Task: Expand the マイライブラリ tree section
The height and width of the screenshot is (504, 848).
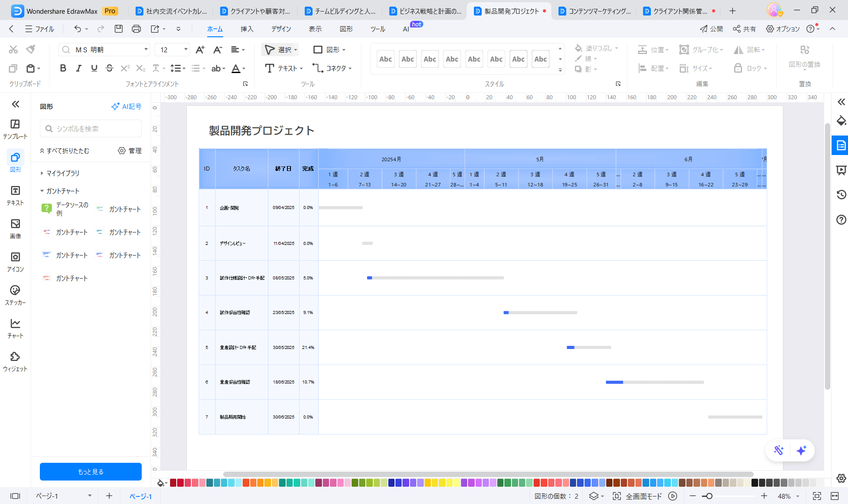Action: [x=42, y=173]
